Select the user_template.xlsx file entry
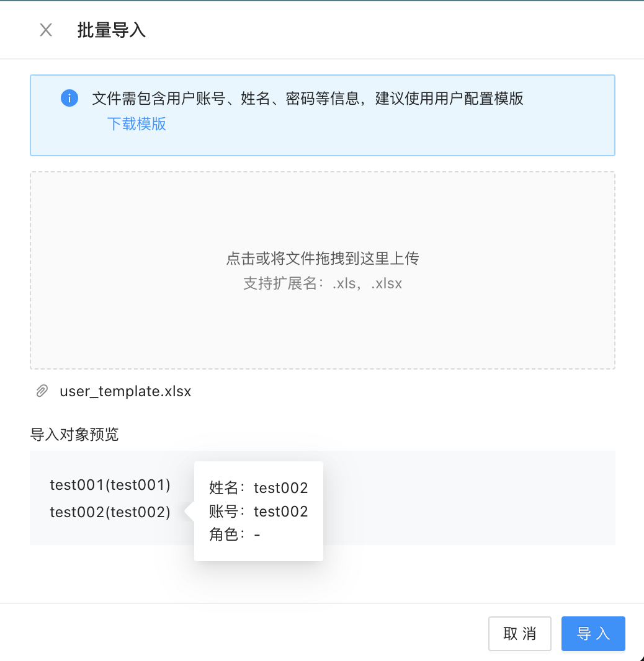Screen dimensions: 644x661 pyautogui.click(x=125, y=391)
